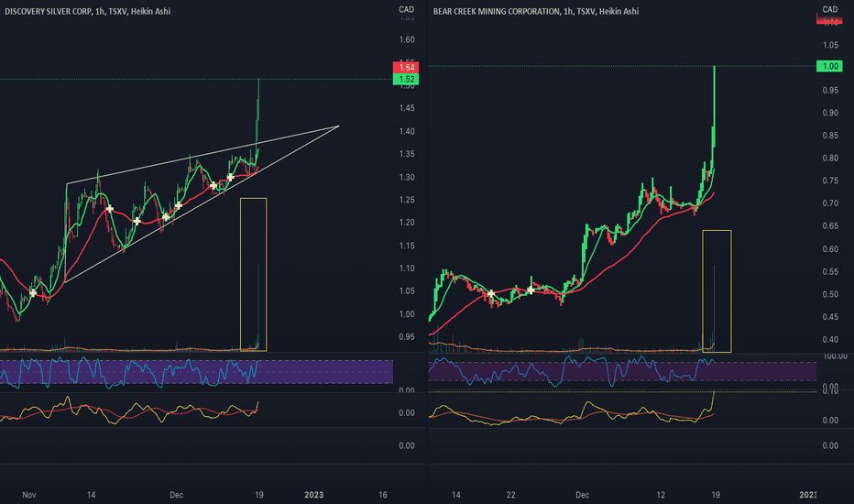Click the 0.75 price axis value
Viewport: 854px width, 504px height.
pyautogui.click(x=830, y=181)
